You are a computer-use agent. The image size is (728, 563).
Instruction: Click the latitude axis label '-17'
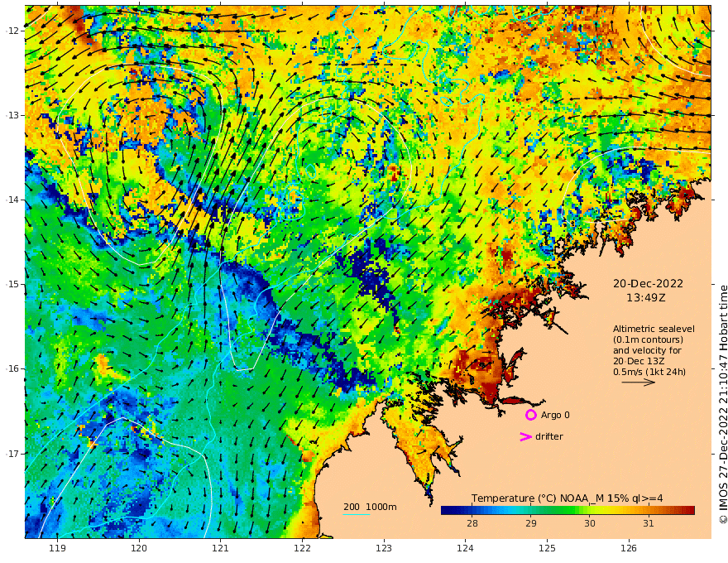click(x=12, y=454)
